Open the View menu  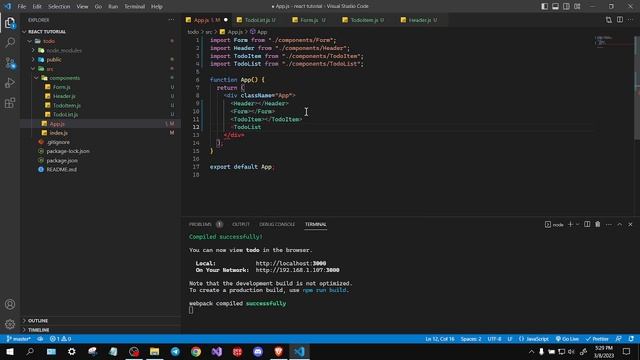82,7
